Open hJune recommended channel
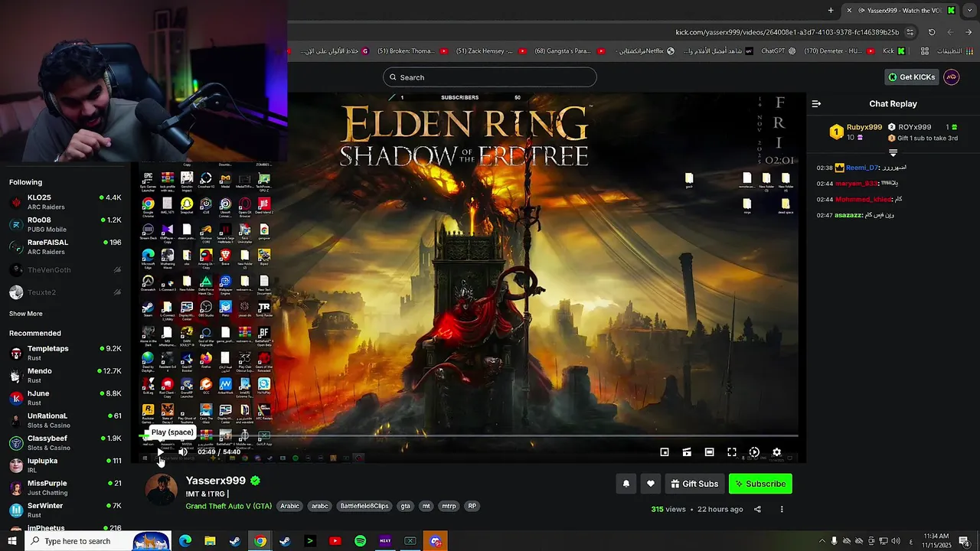This screenshot has width=980, height=551. [65, 397]
